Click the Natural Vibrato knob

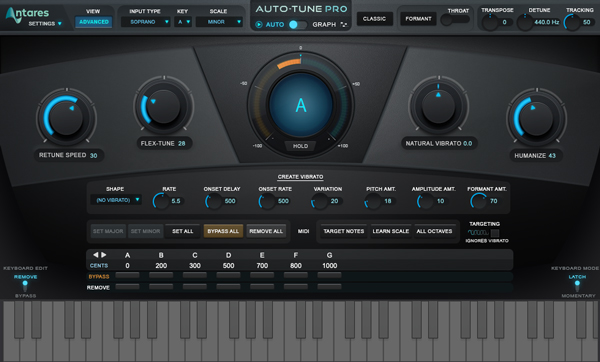[x=439, y=106]
